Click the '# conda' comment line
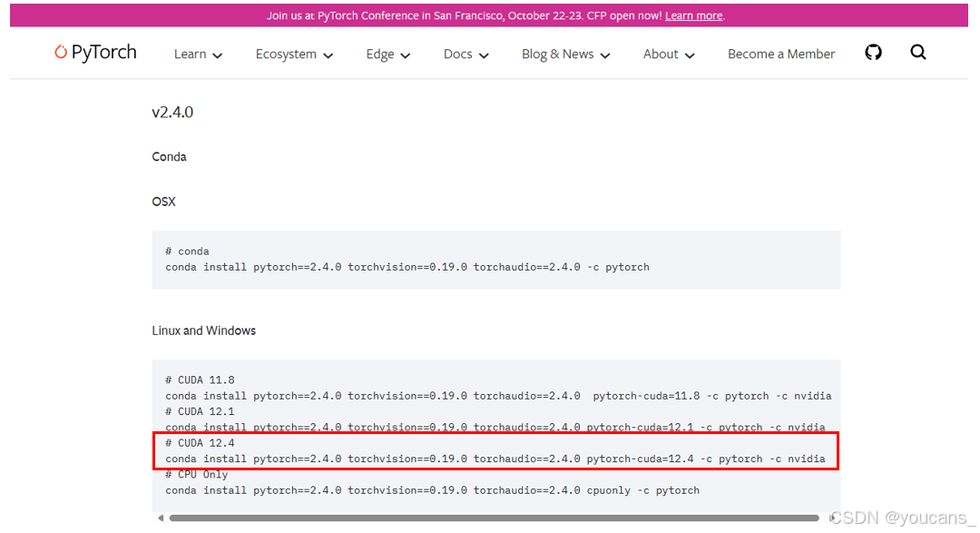 coord(187,252)
